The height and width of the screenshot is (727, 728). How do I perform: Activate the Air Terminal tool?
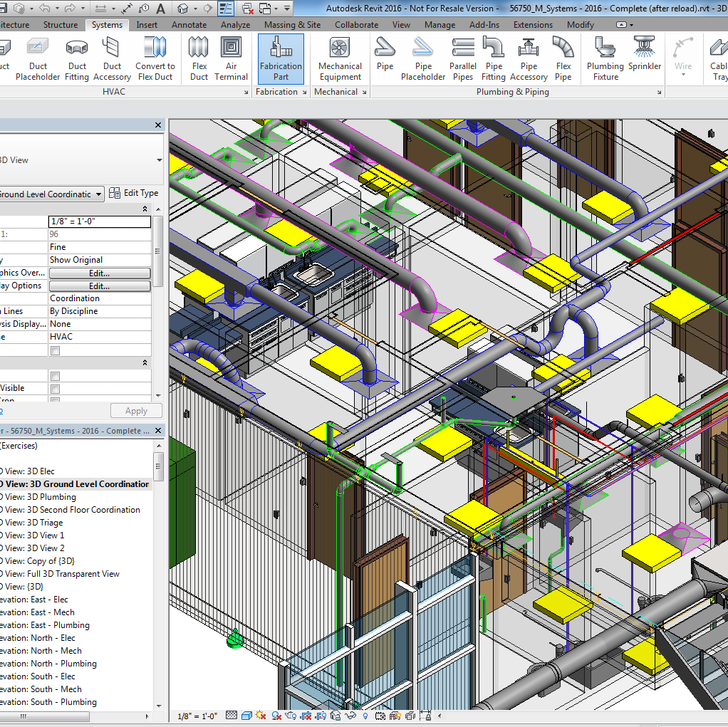point(233,57)
